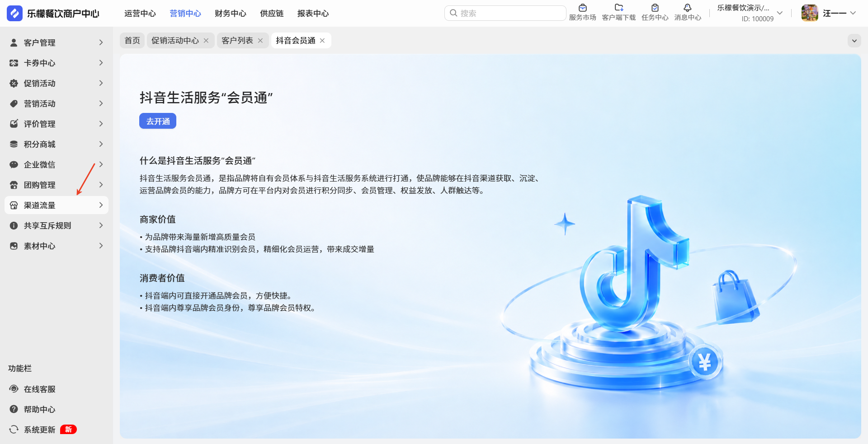Click the 去开通 button
The width and height of the screenshot is (868, 444).
click(x=158, y=121)
